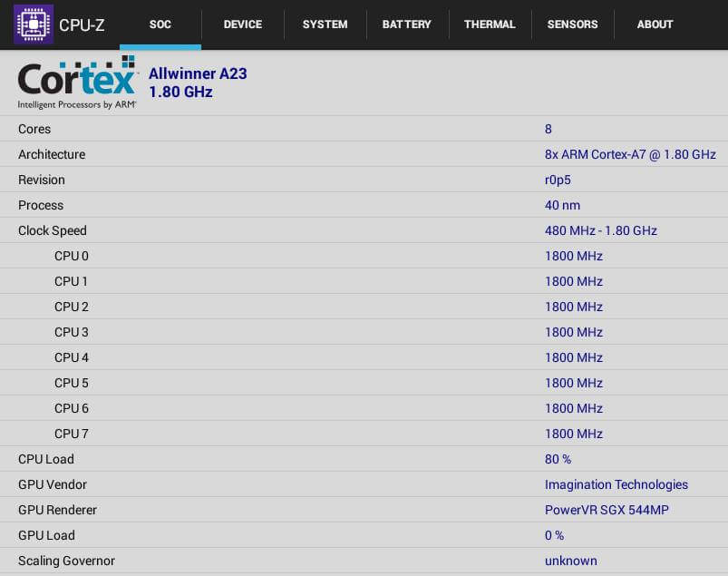Screen dimensions: 728x576
Task: Select the GPU Renderer row
Action: click(364, 510)
